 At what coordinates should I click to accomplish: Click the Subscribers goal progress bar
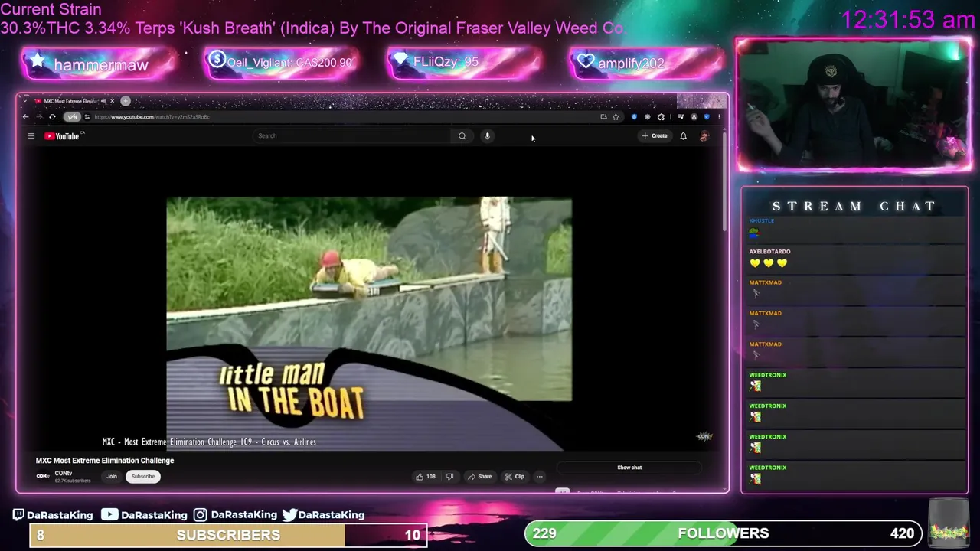(228, 535)
